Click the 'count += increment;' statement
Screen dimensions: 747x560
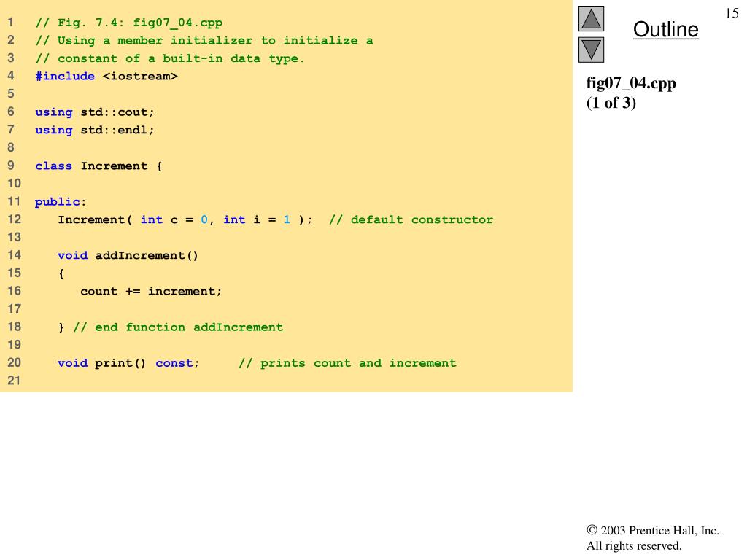[x=151, y=292]
